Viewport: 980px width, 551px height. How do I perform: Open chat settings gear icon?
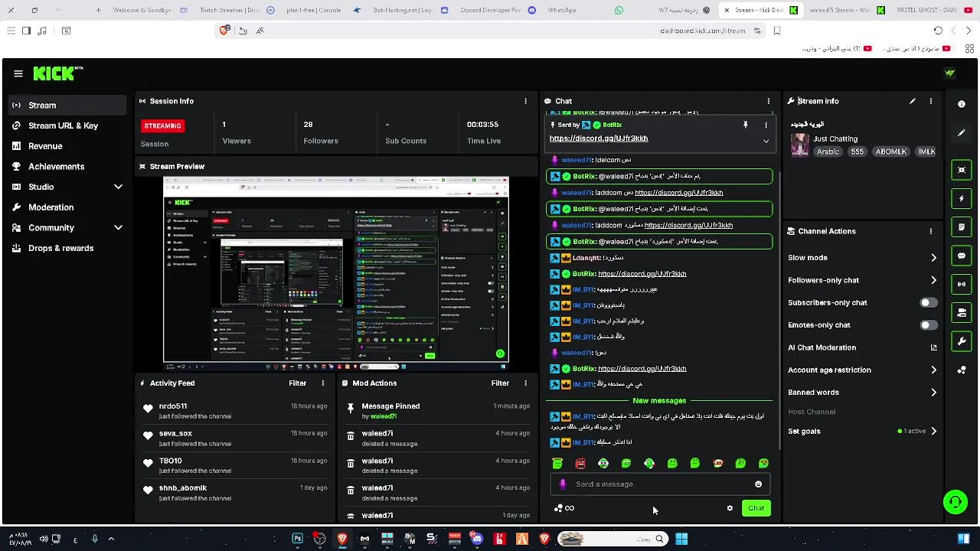coord(730,508)
